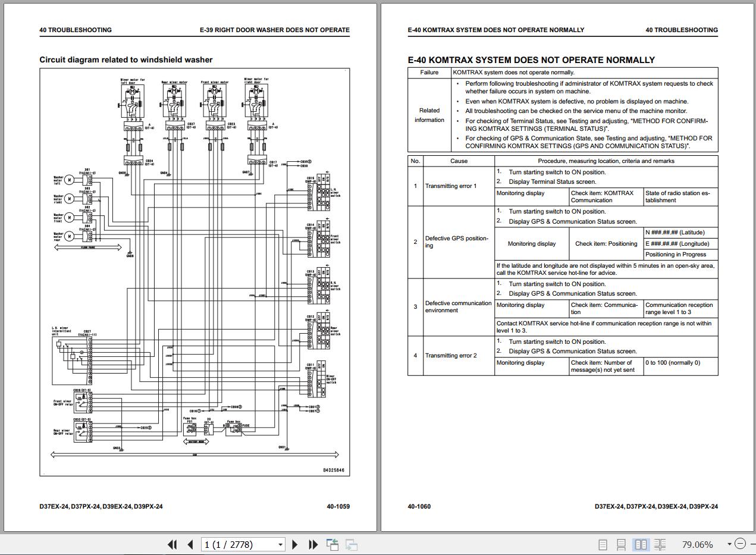The height and width of the screenshot is (555, 756).
Task: Click the 'Cause' column header
Action: click(x=459, y=161)
